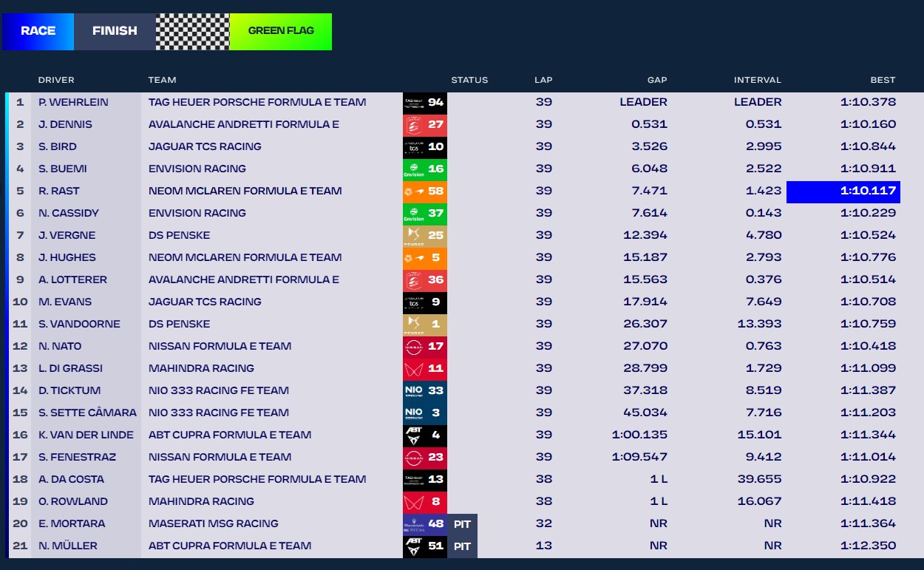Click the INTERVAL column header
Screen dimensions: 924x570
click(x=758, y=80)
